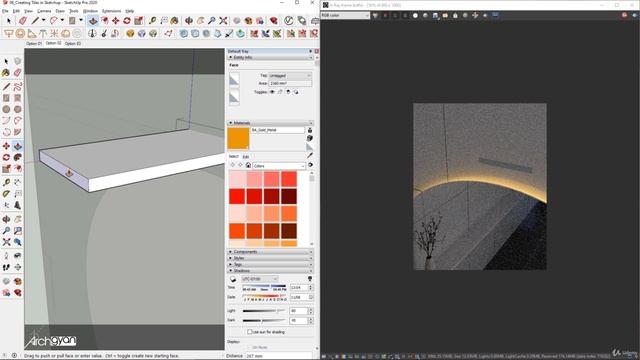
Task: Click the details arrow icon beside Colors list
Action: (x=311, y=165)
